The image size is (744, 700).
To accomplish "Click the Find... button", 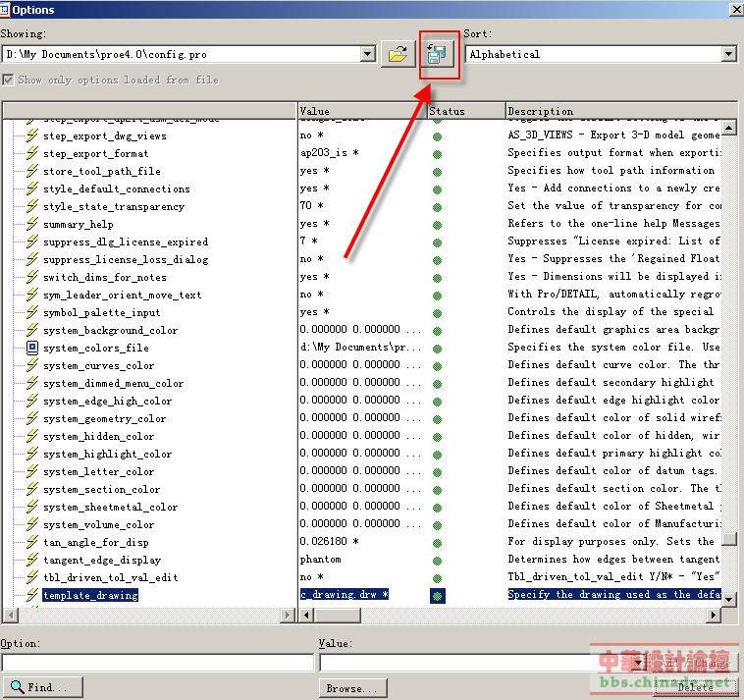I will tap(42, 687).
